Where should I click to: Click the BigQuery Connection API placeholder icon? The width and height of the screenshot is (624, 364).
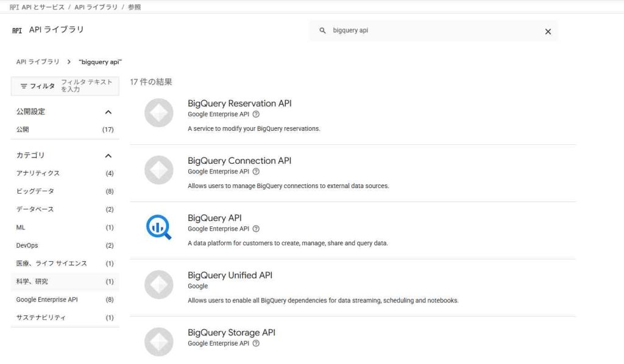coord(159,170)
